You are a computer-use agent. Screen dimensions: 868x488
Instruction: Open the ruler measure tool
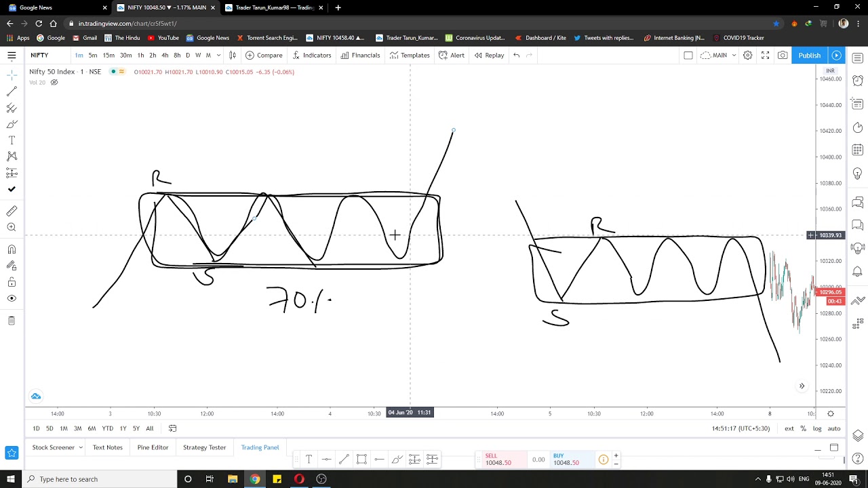tap(12, 211)
